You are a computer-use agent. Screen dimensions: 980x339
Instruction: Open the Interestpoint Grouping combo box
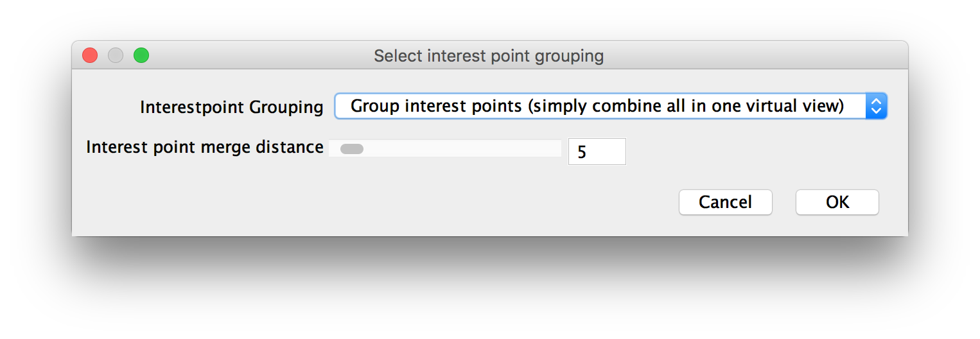click(x=611, y=106)
